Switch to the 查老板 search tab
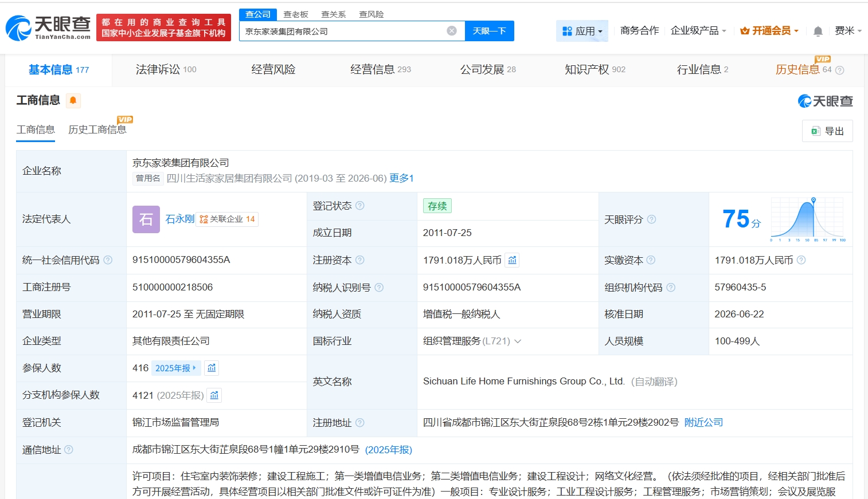 [296, 14]
